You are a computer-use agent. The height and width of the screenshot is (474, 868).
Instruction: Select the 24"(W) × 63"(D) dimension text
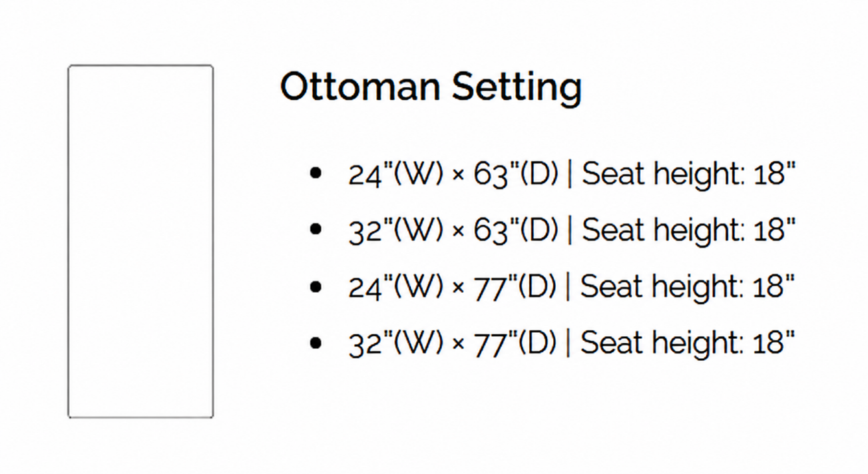pyautogui.click(x=453, y=174)
